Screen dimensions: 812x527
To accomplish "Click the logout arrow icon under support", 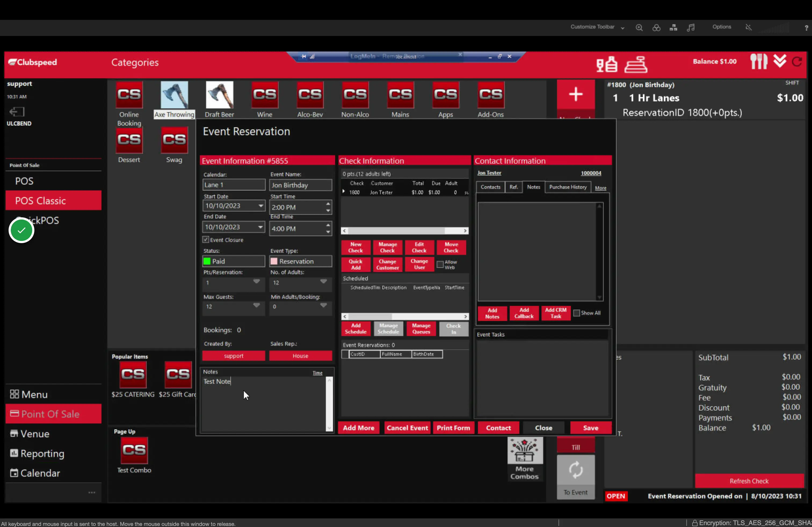I will point(16,111).
